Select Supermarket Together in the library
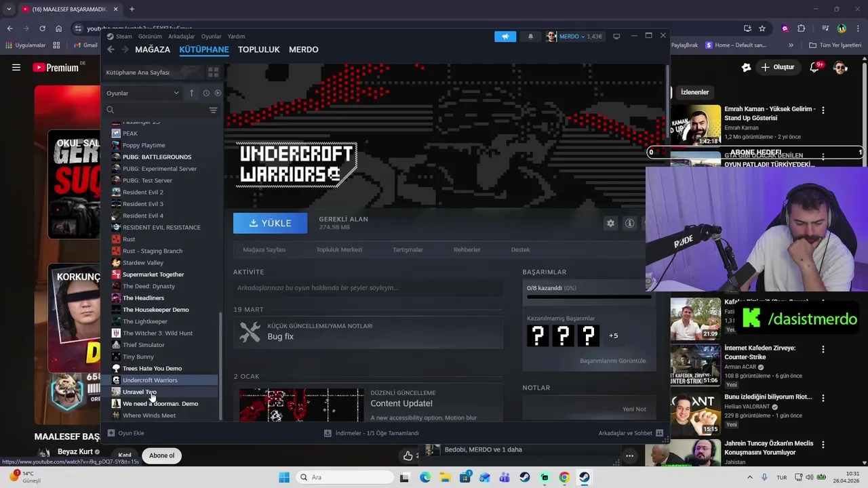Screen dimensions: 868x488 (153, 274)
